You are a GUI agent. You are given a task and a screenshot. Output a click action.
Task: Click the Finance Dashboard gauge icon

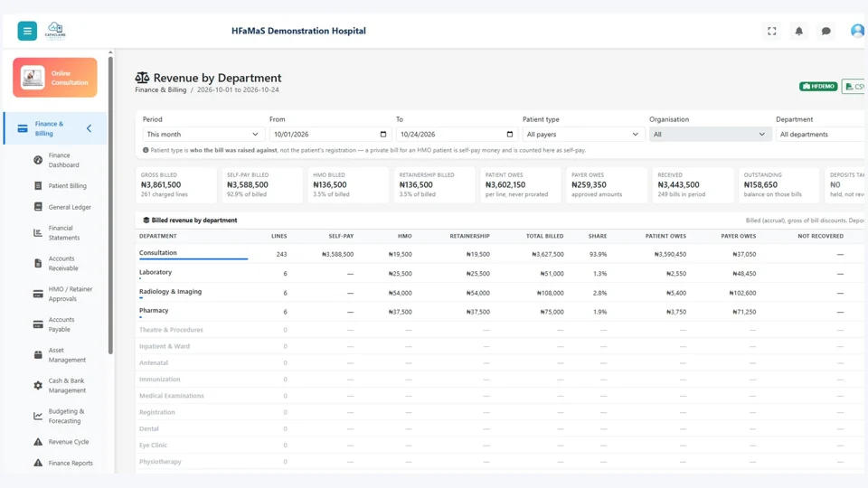click(x=38, y=160)
